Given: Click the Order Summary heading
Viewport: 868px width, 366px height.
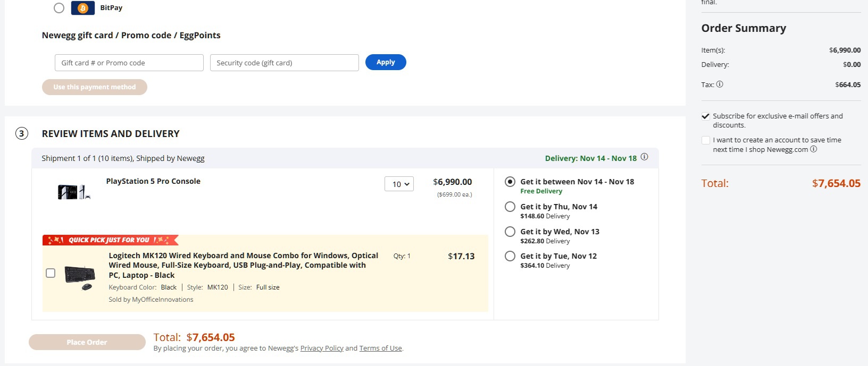Looking at the screenshot, I should pos(744,28).
